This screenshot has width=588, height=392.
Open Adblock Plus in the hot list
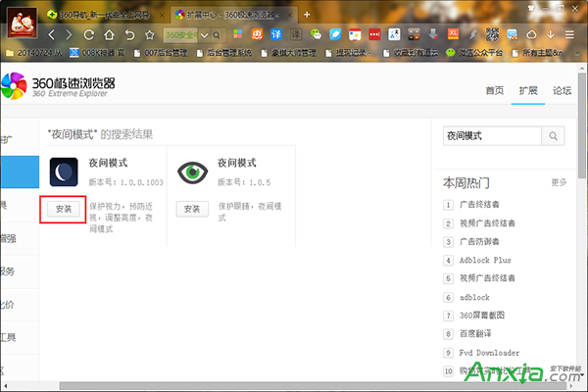tap(485, 260)
